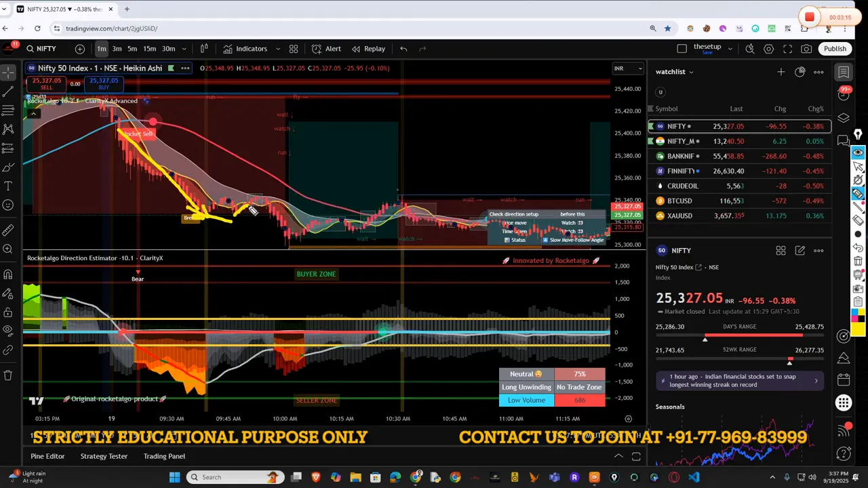Open chart settings hexagon gear icon
The height and width of the screenshot is (488, 868).
(x=768, y=49)
